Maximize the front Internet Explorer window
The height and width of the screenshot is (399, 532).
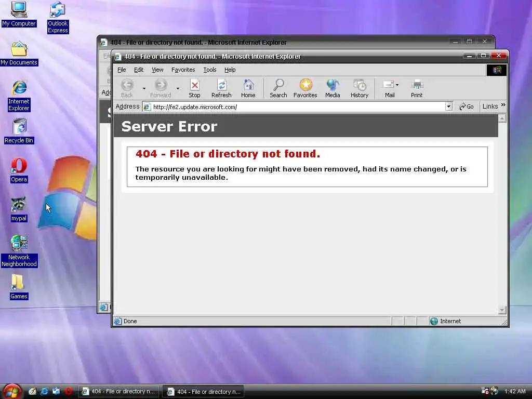[x=484, y=56]
